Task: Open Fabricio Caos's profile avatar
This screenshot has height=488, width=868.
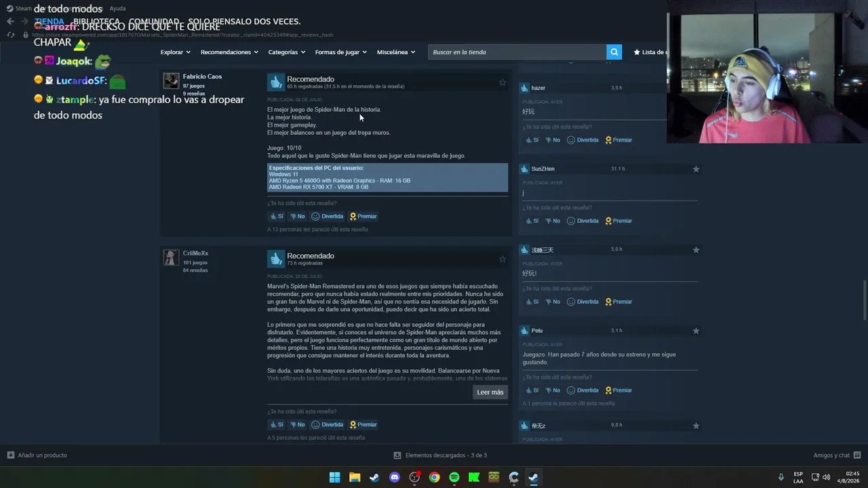Action: click(x=171, y=81)
